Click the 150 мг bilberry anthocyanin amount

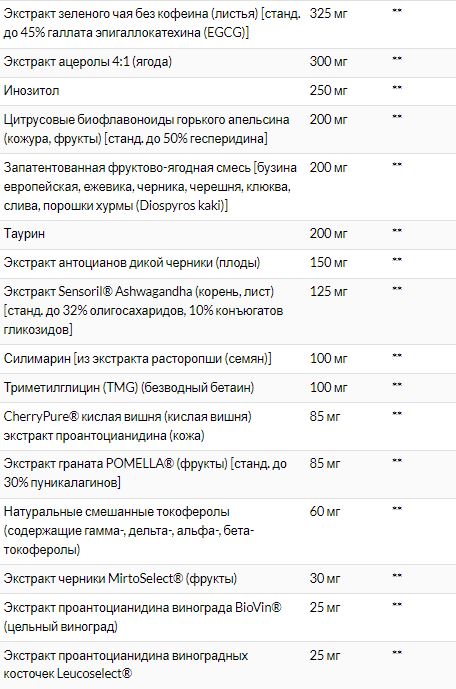coord(328,262)
